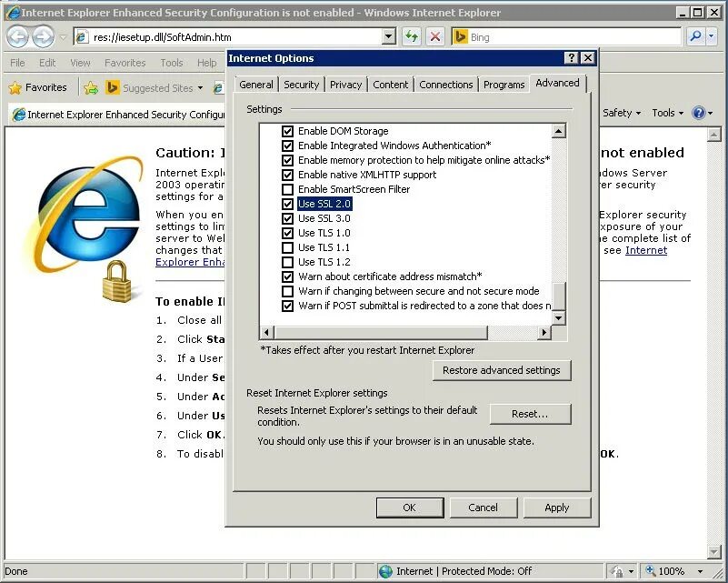Click settings list horizontal scroll right arrow
Viewport: 728px width, 583px height.
point(544,332)
